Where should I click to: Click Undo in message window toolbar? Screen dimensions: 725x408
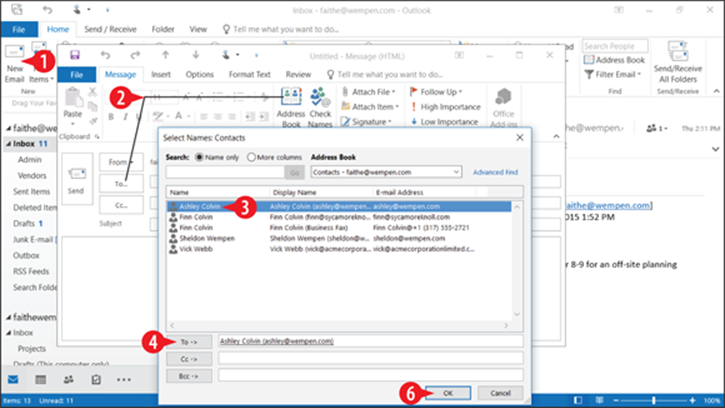click(x=105, y=56)
